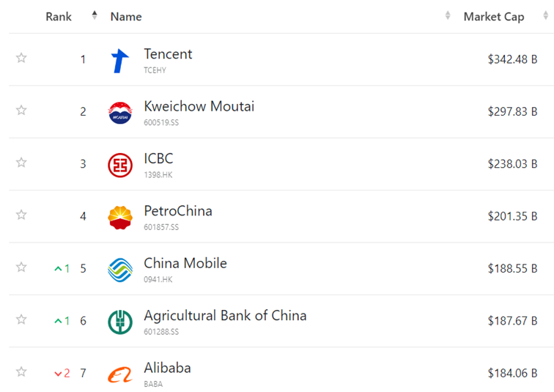
Task: Toggle favorite star for Kweichow Moutai
Action: tap(21, 111)
